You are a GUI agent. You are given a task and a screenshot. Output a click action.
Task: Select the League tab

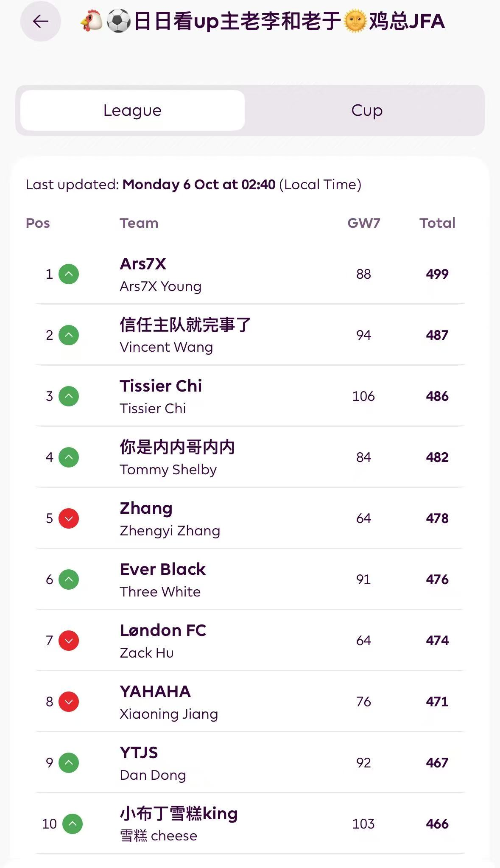(133, 110)
